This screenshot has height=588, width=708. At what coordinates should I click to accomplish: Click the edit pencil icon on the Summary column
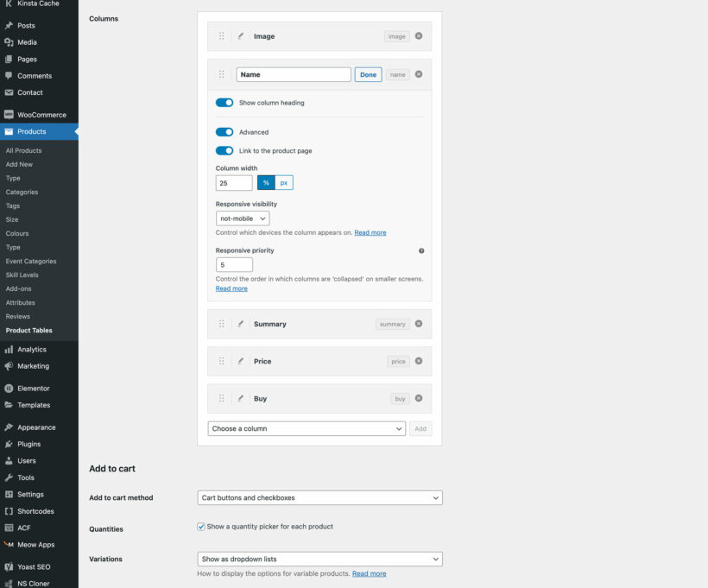click(x=240, y=324)
